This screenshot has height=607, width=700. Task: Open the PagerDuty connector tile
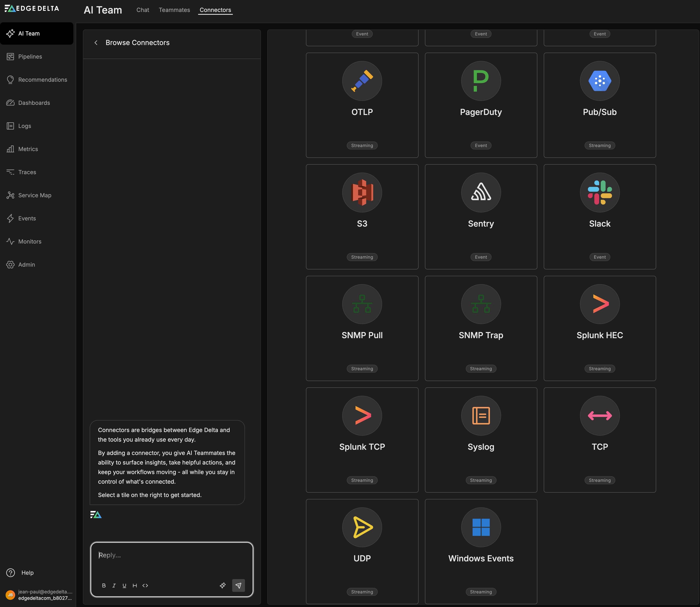pos(480,105)
